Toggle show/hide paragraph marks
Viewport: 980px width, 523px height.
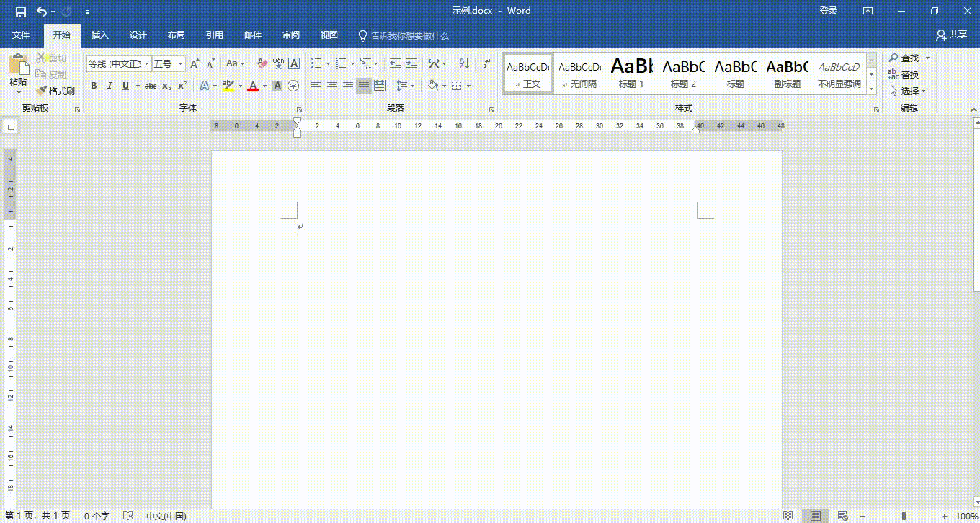click(486, 63)
